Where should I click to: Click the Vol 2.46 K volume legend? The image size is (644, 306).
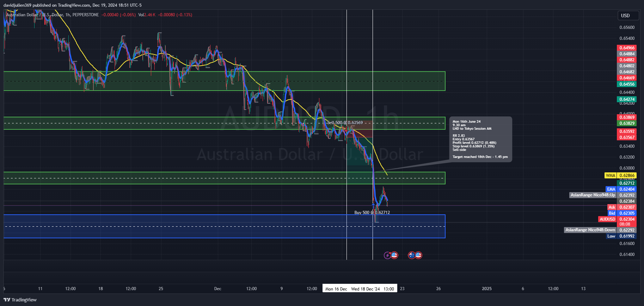click(x=147, y=15)
